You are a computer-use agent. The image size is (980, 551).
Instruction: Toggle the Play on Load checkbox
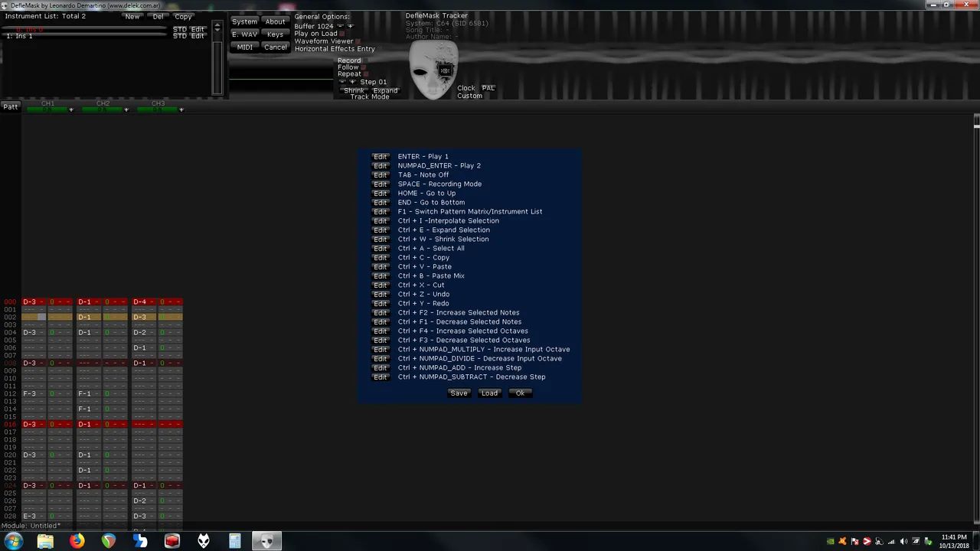coord(342,34)
